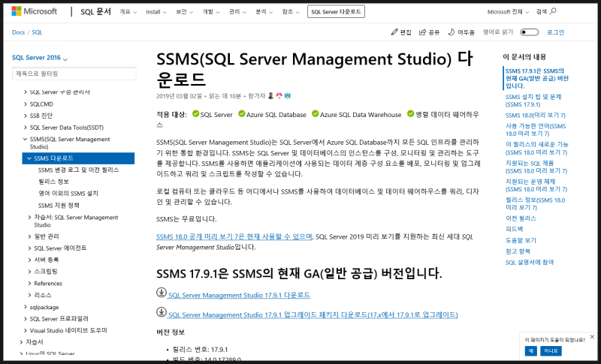
Task: Open 영어 이외의 SSMS 설치 item
Action: pos(68,194)
